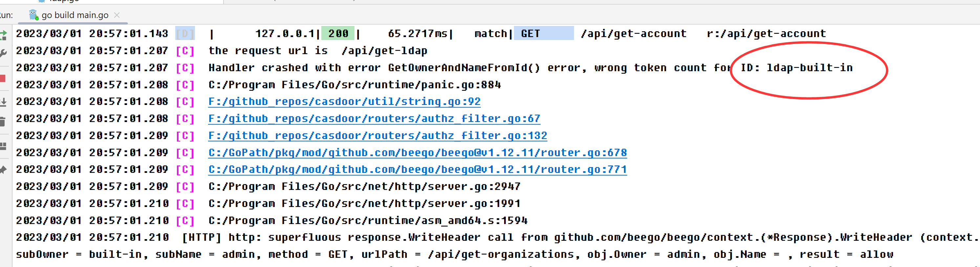The image size is (980, 267).
Task: Click the server.go:2947 log line
Action: coord(364,186)
